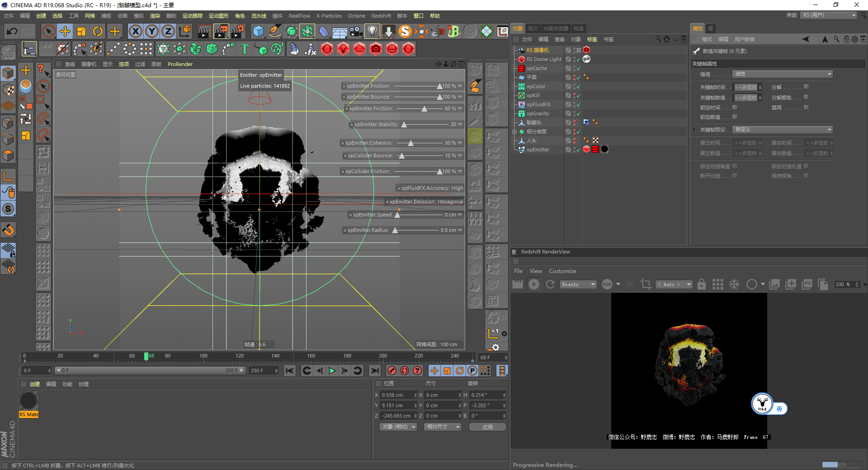Open the Customize menu in RenderView
This screenshot has width=868, height=470.
tap(562, 271)
